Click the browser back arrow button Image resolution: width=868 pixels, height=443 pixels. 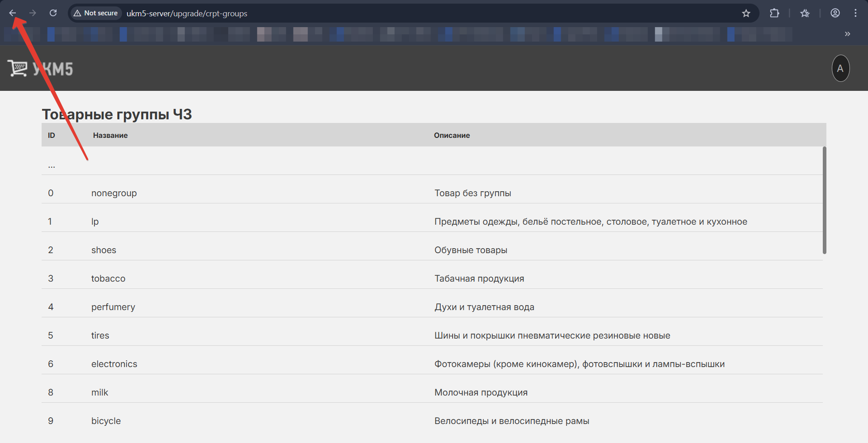click(x=13, y=13)
